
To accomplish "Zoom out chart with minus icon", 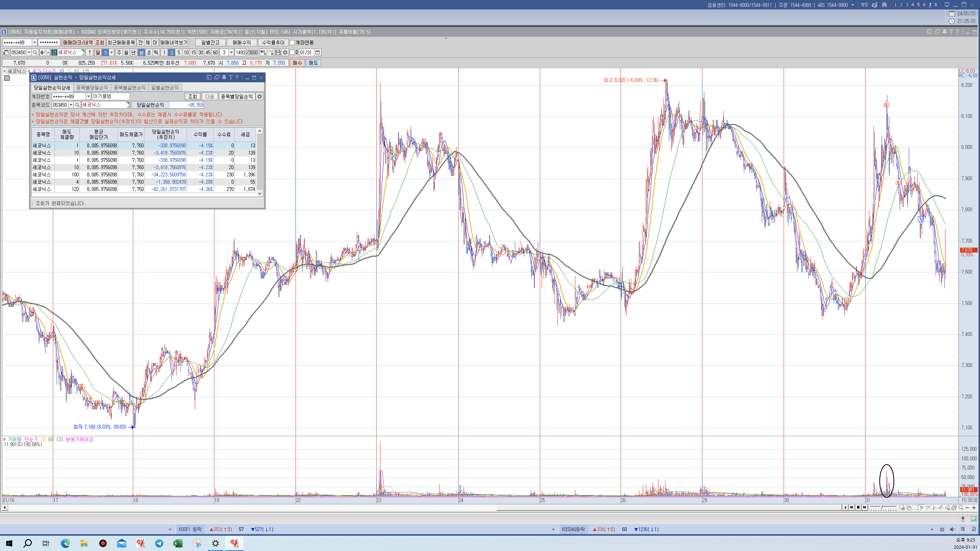I will [x=967, y=508].
